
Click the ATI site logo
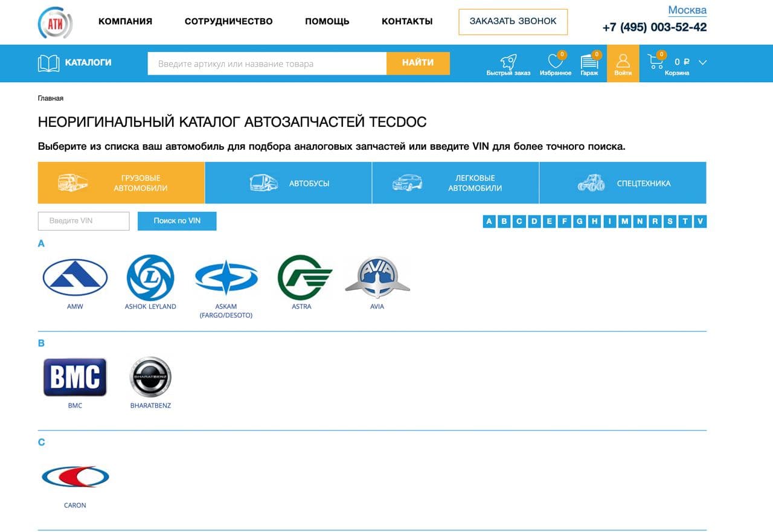(x=56, y=22)
